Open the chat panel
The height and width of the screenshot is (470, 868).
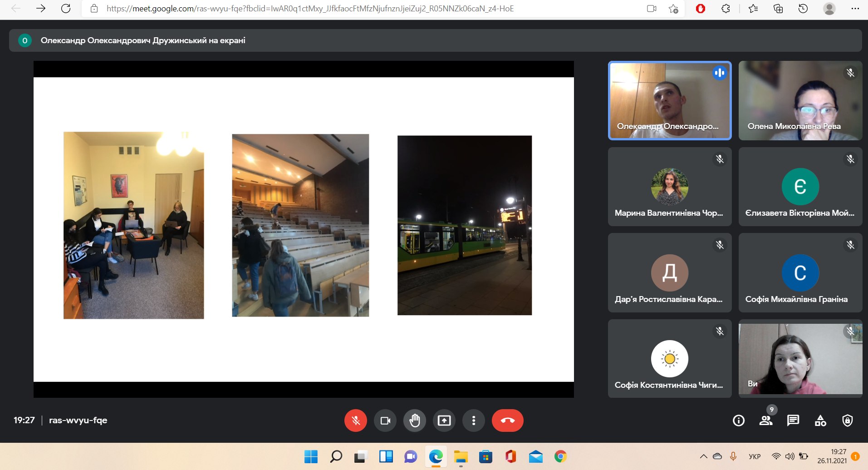(x=793, y=421)
